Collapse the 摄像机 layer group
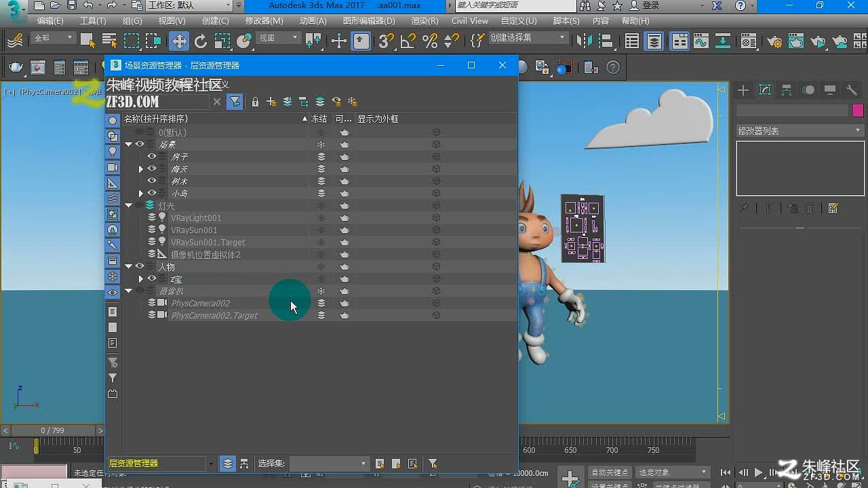 128,291
